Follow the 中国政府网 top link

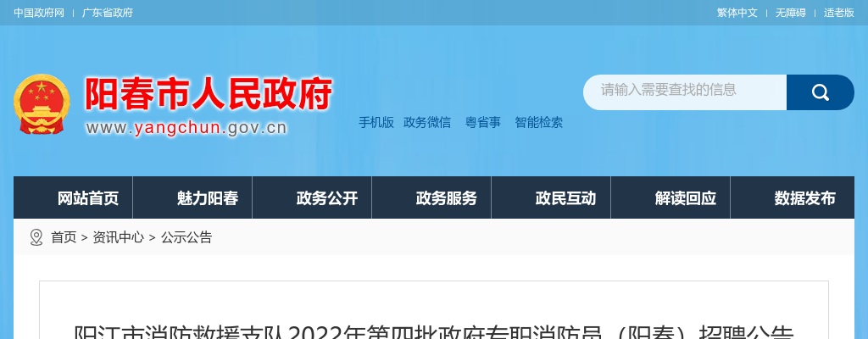(39, 13)
